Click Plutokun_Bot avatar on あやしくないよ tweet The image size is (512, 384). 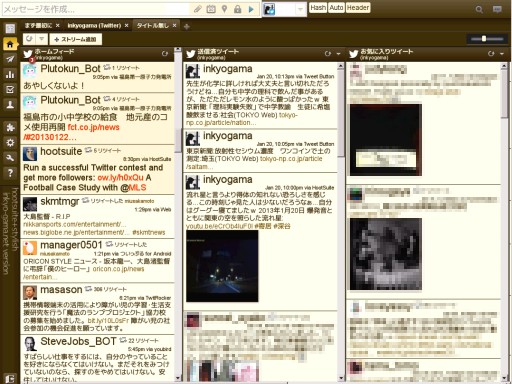[30, 71]
